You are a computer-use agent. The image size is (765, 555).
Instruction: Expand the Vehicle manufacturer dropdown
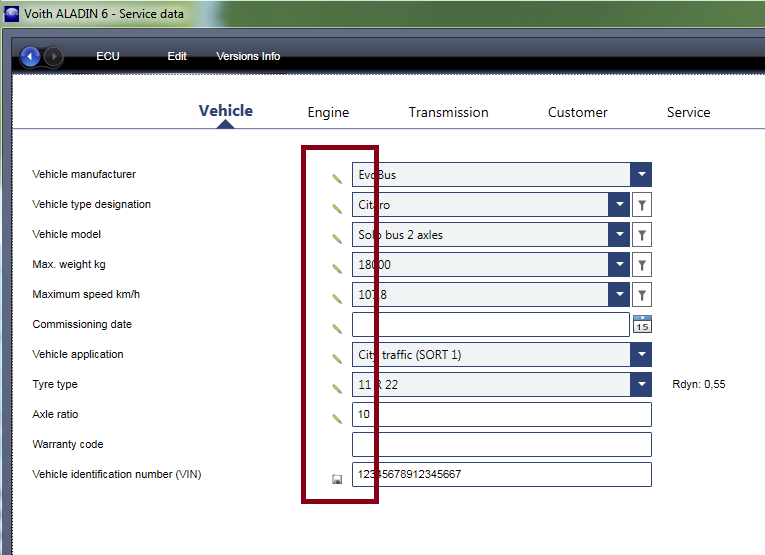(641, 175)
